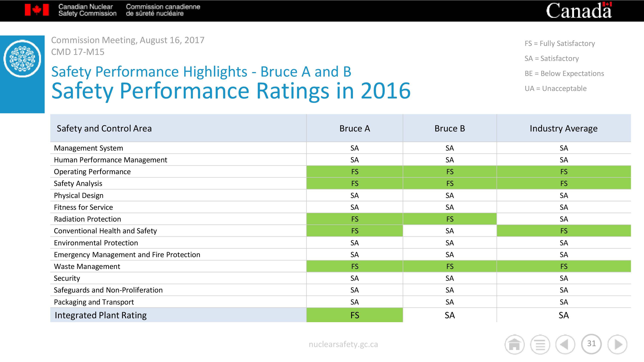
Task: Click Bruce A SA cell for Security
Action: [x=354, y=278]
